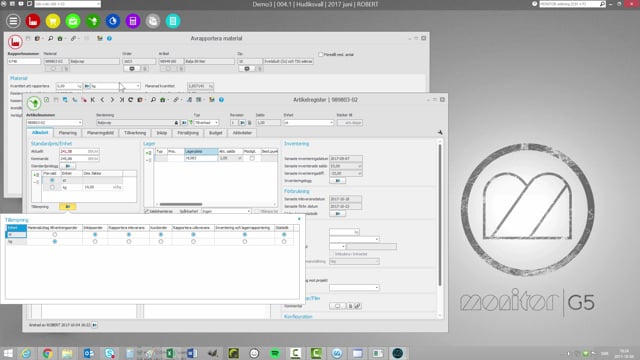Open the light green Sales module icon
This screenshot has height=360, width=640.
click(73, 21)
